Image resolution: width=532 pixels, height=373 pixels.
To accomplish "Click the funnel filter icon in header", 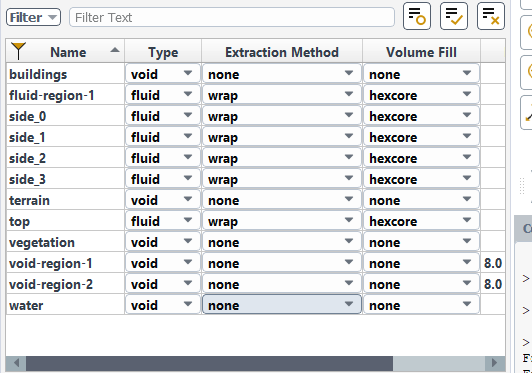I will [x=18, y=51].
